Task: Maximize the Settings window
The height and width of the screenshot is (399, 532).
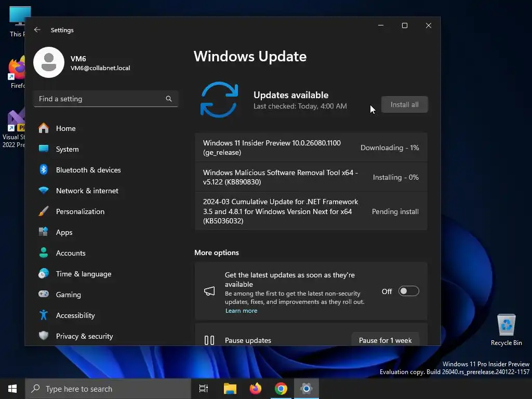Action: tap(404, 25)
